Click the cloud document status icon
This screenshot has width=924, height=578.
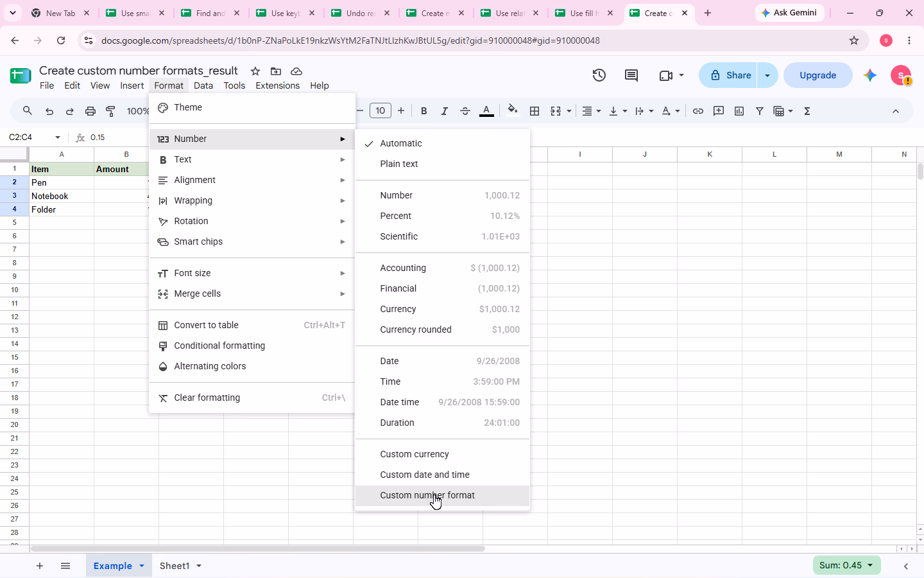pos(296,71)
